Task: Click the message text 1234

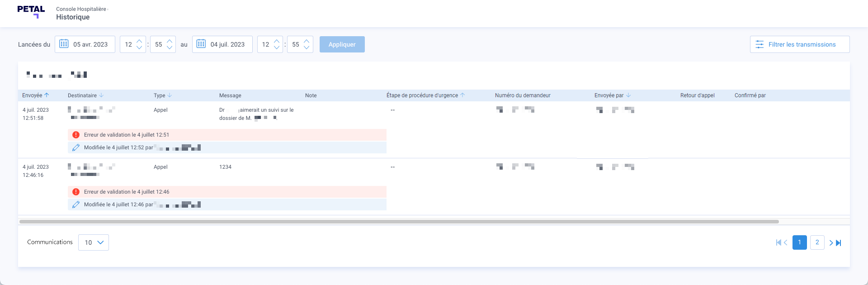Action: (225, 167)
